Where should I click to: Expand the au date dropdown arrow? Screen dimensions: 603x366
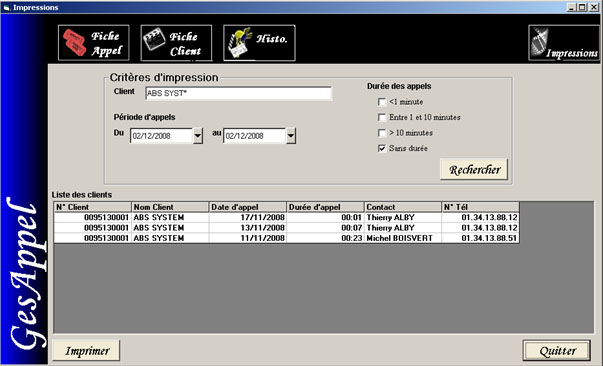(x=291, y=136)
